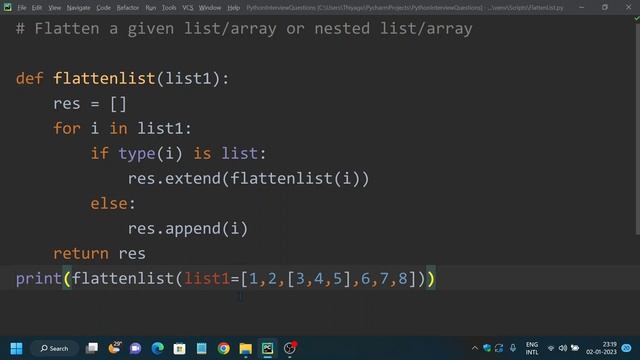Click the 'list1' keyword argument in print call
The width and height of the screenshot is (640, 360).
click(x=207, y=279)
